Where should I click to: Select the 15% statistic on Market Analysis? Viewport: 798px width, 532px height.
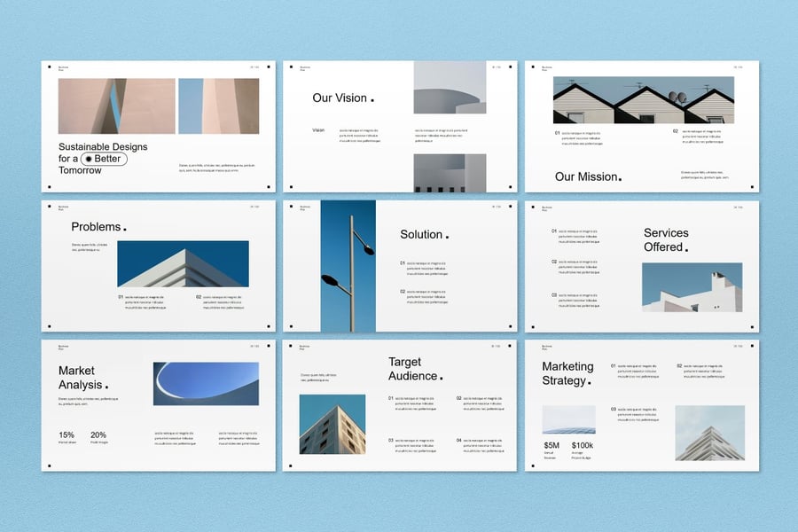(66, 434)
